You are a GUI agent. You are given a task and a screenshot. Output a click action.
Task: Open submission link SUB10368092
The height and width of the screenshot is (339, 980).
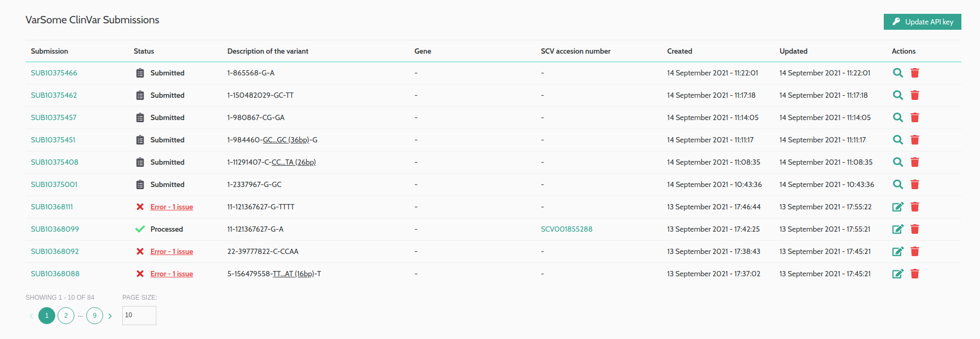55,251
